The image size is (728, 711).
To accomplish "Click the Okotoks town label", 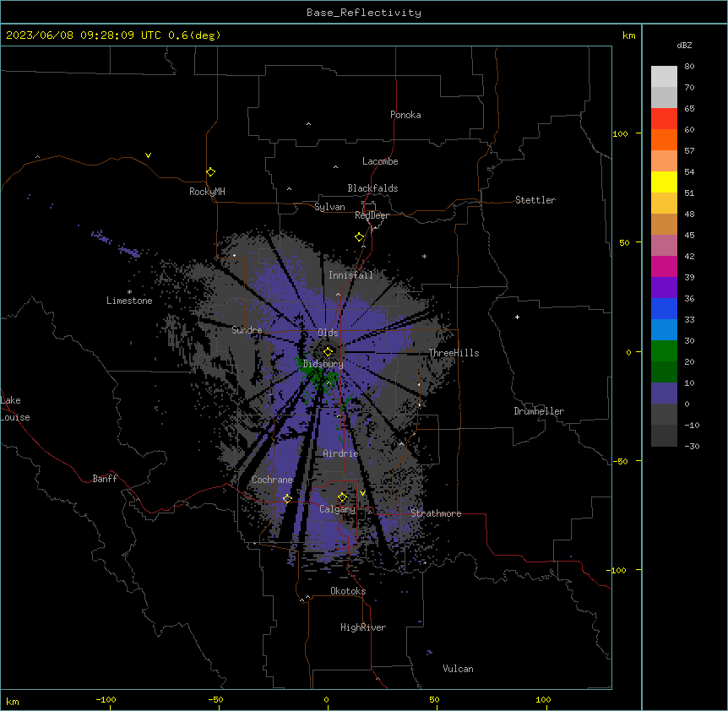I will [348, 591].
